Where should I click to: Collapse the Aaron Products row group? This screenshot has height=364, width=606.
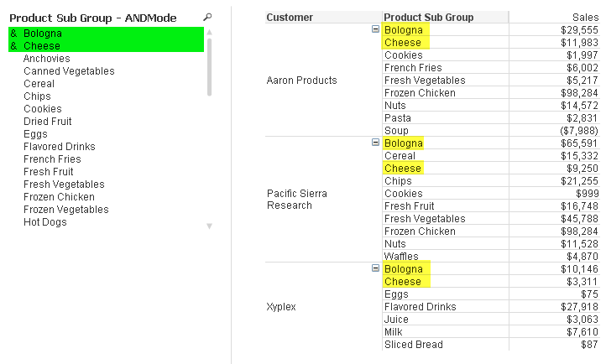375,29
